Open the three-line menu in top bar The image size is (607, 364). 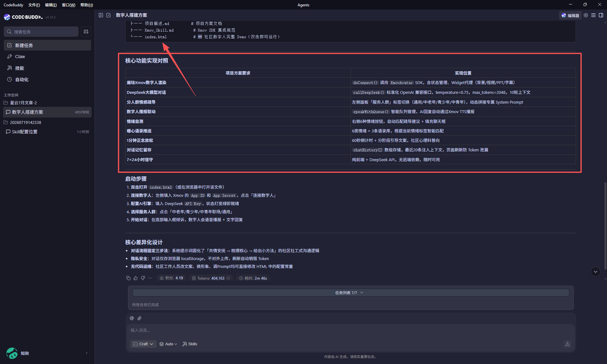pyautogui.click(x=593, y=15)
